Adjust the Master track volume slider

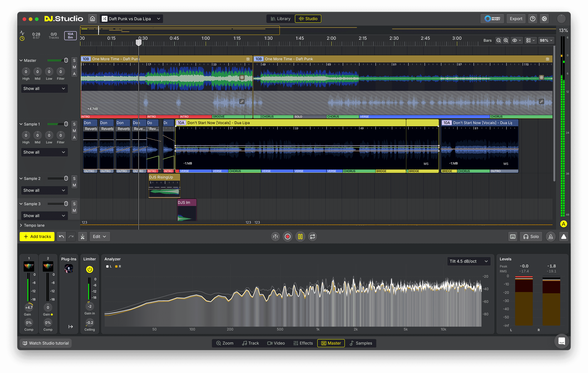point(58,60)
